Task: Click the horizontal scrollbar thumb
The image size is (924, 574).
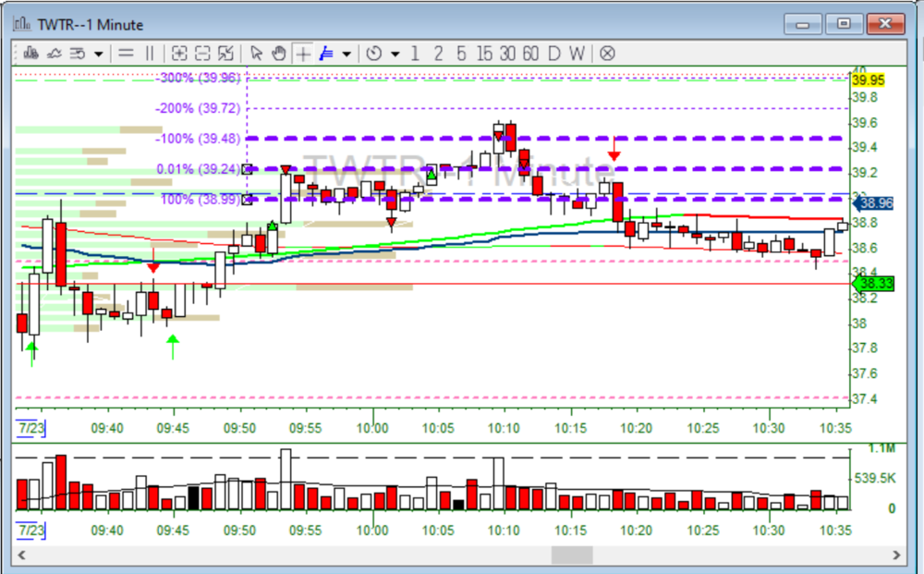Action: (572, 555)
